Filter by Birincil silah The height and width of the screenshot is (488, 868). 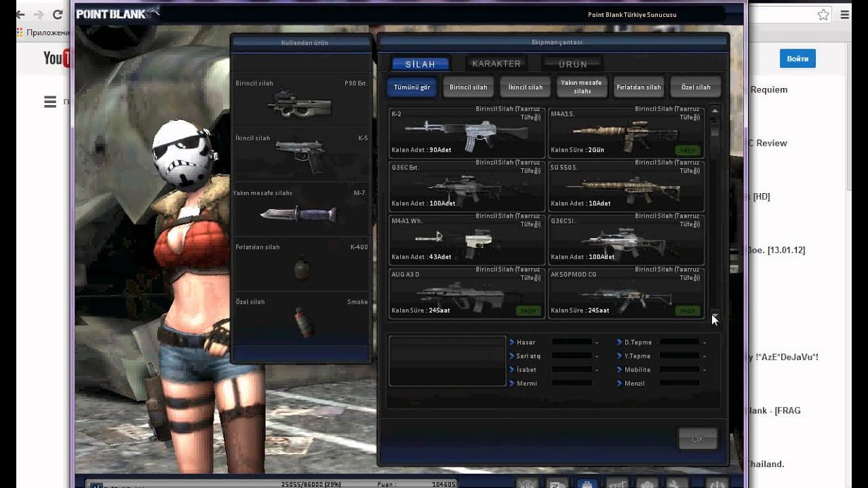(x=469, y=87)
